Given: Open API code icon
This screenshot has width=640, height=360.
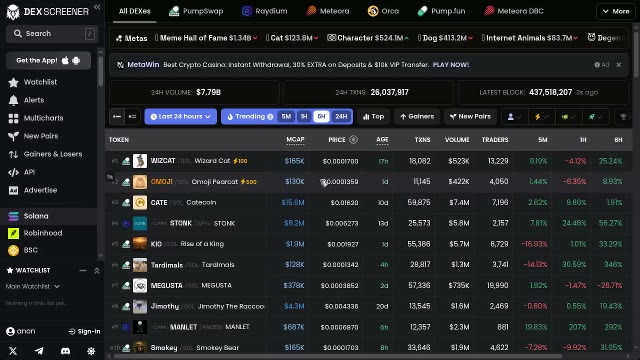Looking at the screenshot, I should pos(13,172).
